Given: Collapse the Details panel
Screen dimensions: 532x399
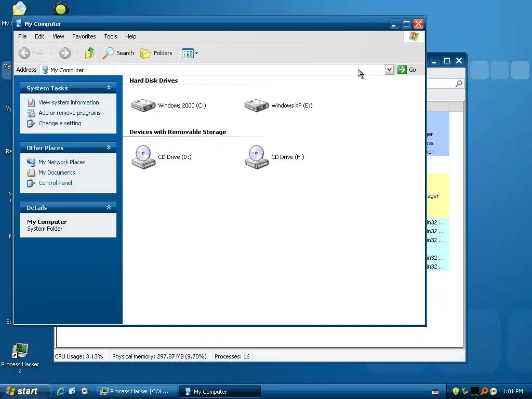Looking at the screenshot, I should point(109,207).
